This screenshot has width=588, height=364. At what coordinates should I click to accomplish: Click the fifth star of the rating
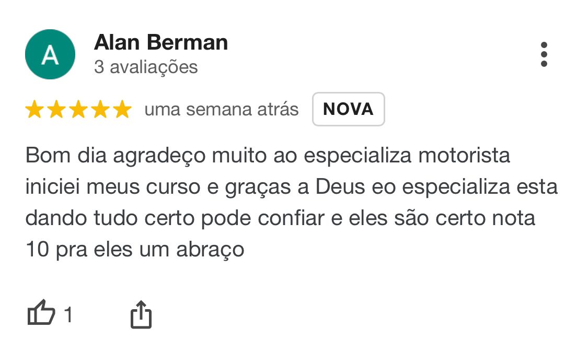[x=121, y=109]
